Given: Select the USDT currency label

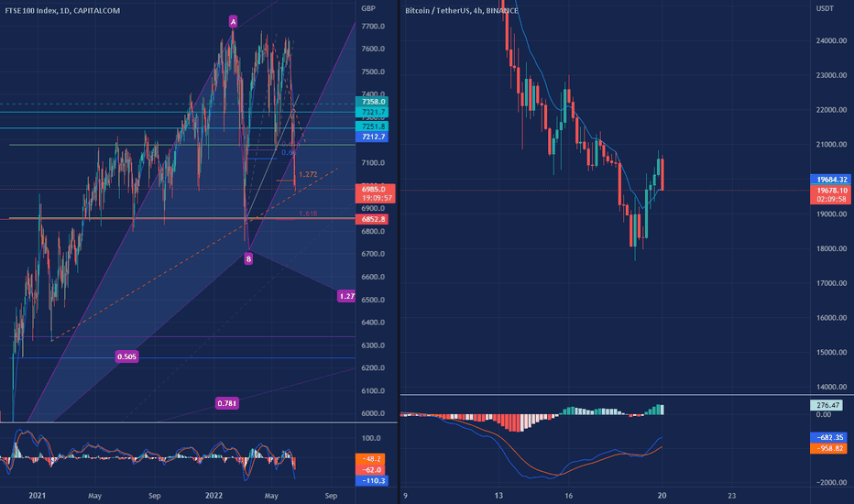Looking at the screenshot, I should click(x=825, y=8).
